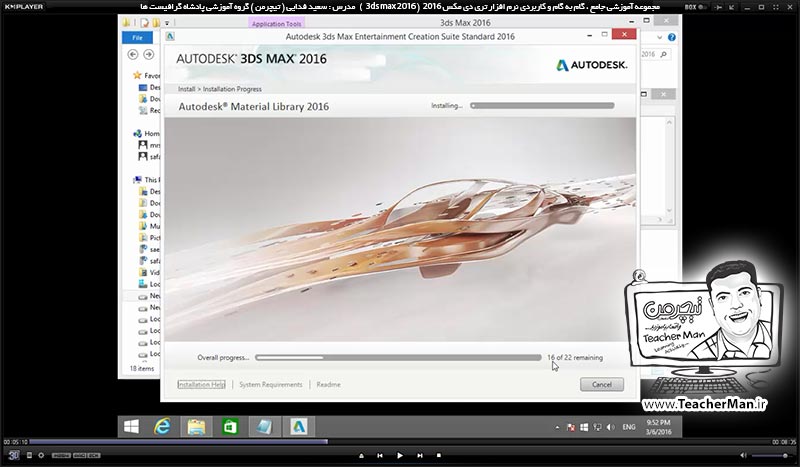The image size is (800, 467).
Task: Skip to next track in KMPlayer
Action: [x=419, y=455]
